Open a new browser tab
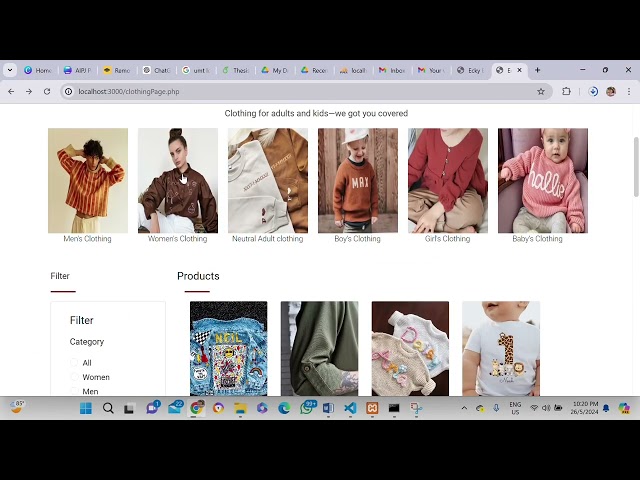Screen dimensions: 640x480 coord(538,70)
